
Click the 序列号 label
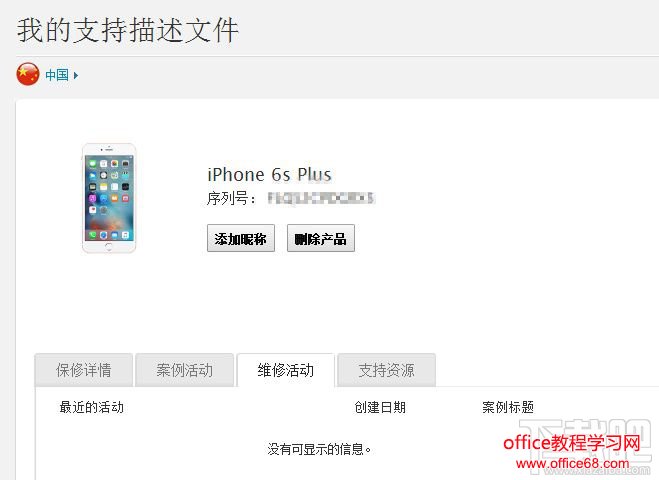point(231,198)
